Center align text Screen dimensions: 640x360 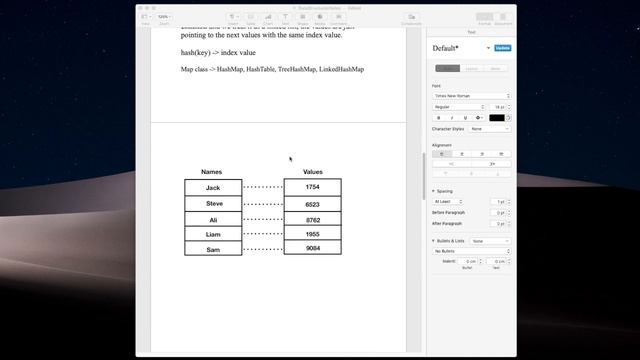pos(462,154)
